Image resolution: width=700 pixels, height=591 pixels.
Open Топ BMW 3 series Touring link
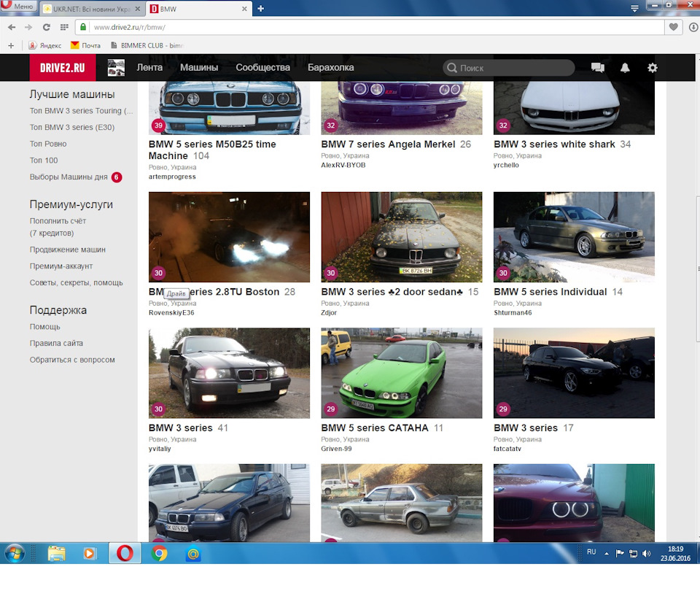(x=81, y=111)
